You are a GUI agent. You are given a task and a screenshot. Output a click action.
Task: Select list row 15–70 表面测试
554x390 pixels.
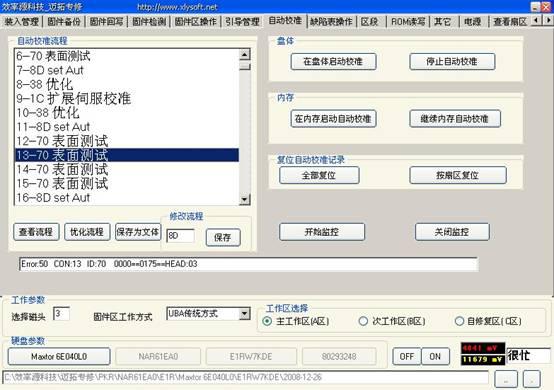(127, 183)
